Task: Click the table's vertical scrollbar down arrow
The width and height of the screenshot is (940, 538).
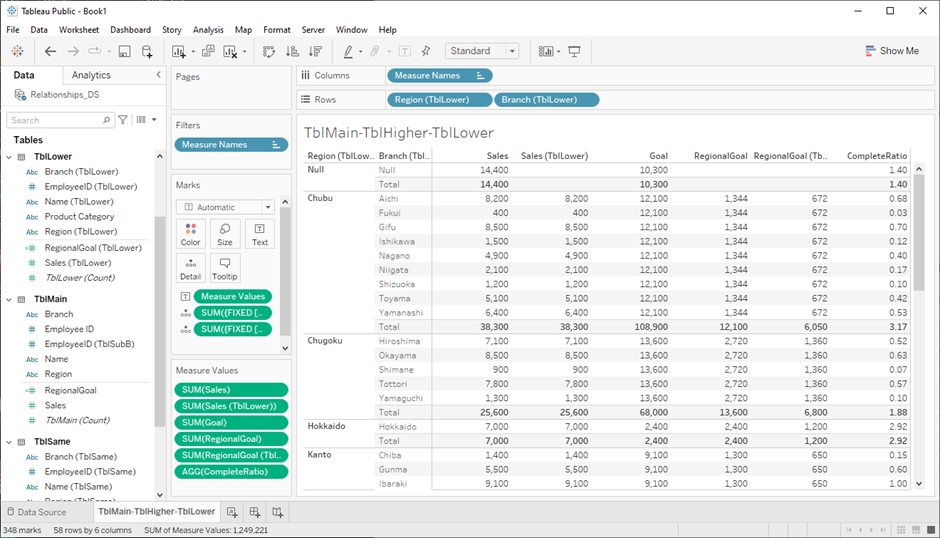Action: [x=919, y=483]
